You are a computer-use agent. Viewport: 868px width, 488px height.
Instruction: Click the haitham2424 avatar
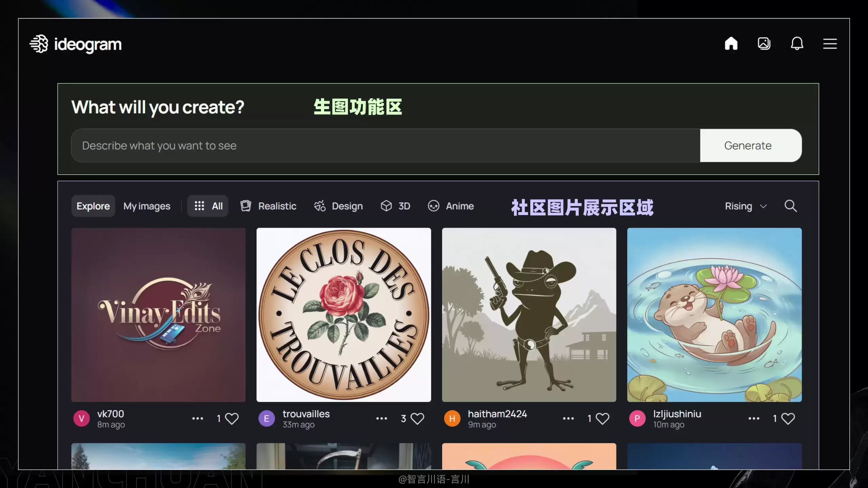coord(452,419)
